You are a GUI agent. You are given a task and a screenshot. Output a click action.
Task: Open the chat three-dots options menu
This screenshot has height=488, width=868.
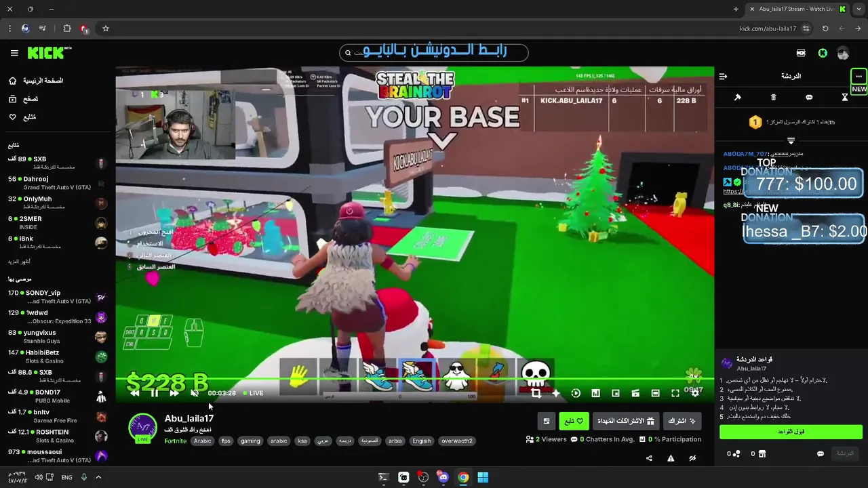(x=859, y=76)
